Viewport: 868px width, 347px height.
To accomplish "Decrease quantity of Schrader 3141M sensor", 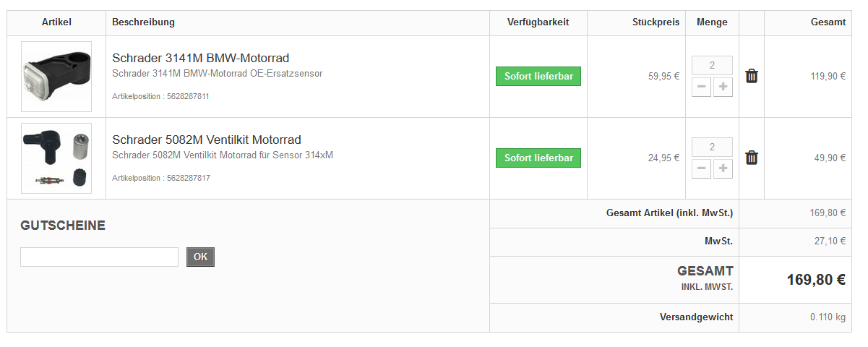I will (x=702, y=87).
